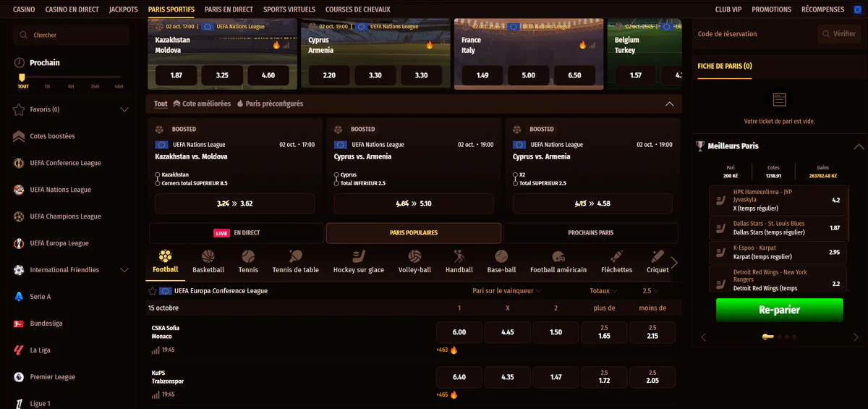Select the 1H time filter
This screenshot has height=409, width=868.
click(47, 86)
